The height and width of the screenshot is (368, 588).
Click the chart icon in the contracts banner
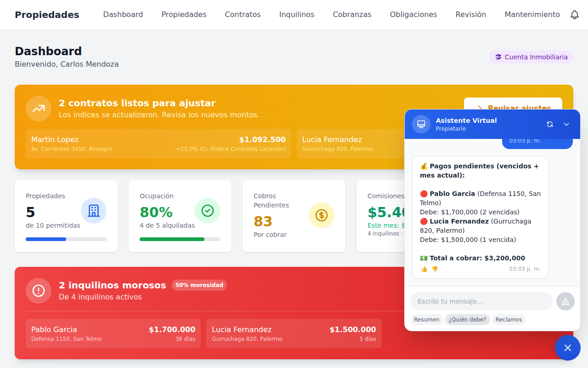(39, 108)
